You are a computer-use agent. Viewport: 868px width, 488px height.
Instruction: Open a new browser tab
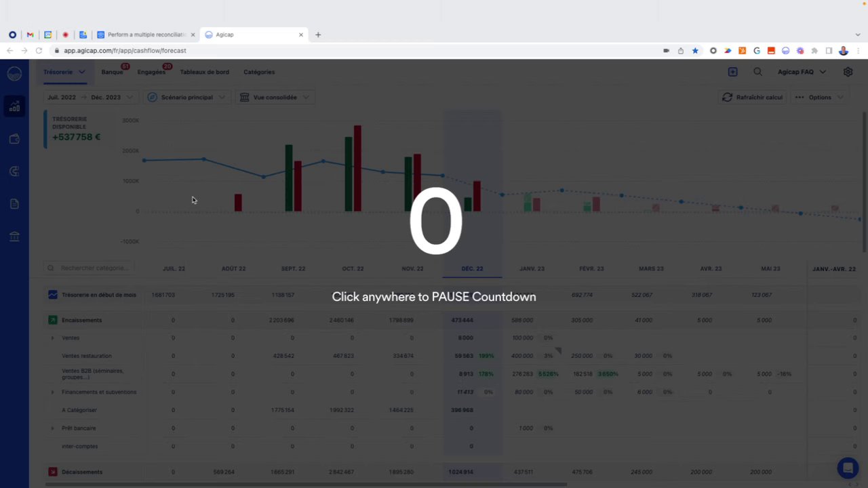pos(318,35)
